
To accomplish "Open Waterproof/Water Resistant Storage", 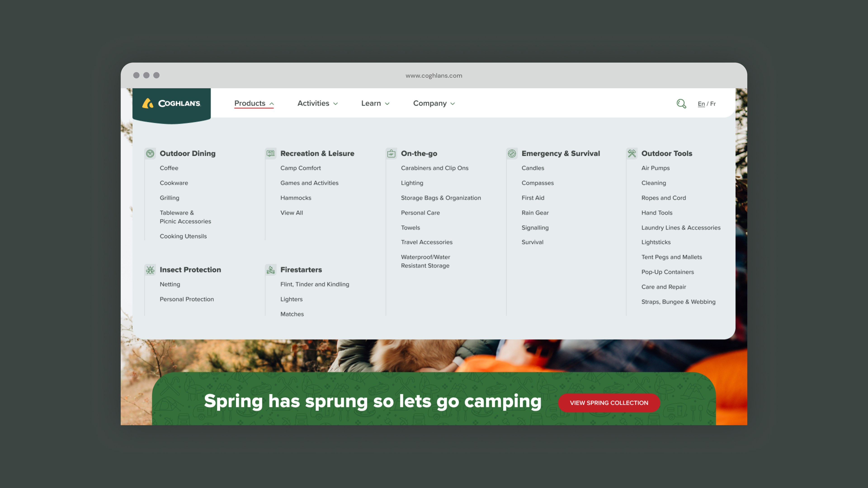I will 425,261.
